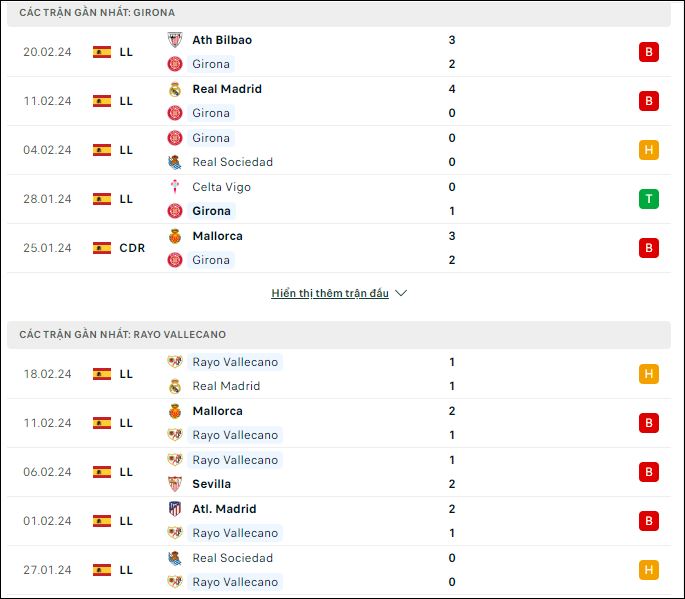Click B badge of Ath Bilbao match
The height and width of the screenshot is (599, 685).
pyautogui.click(x=649, y=52)
